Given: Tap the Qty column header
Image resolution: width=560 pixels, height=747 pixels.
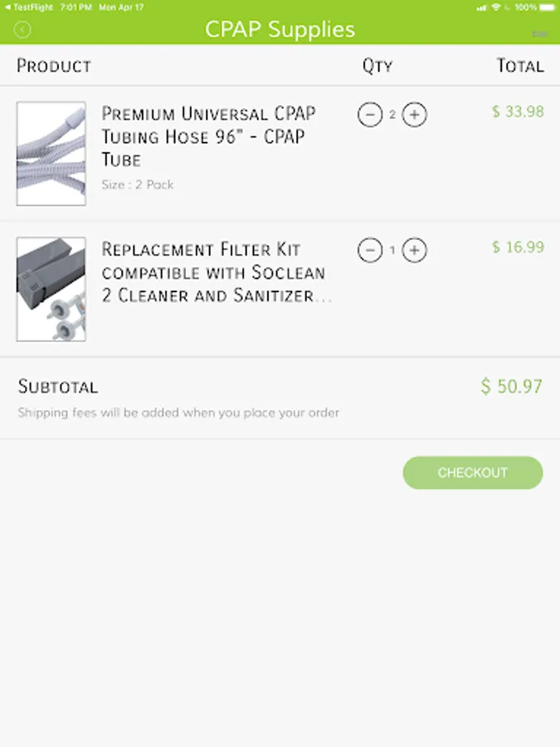Looking at the screenshot, I should pos(377,66).
